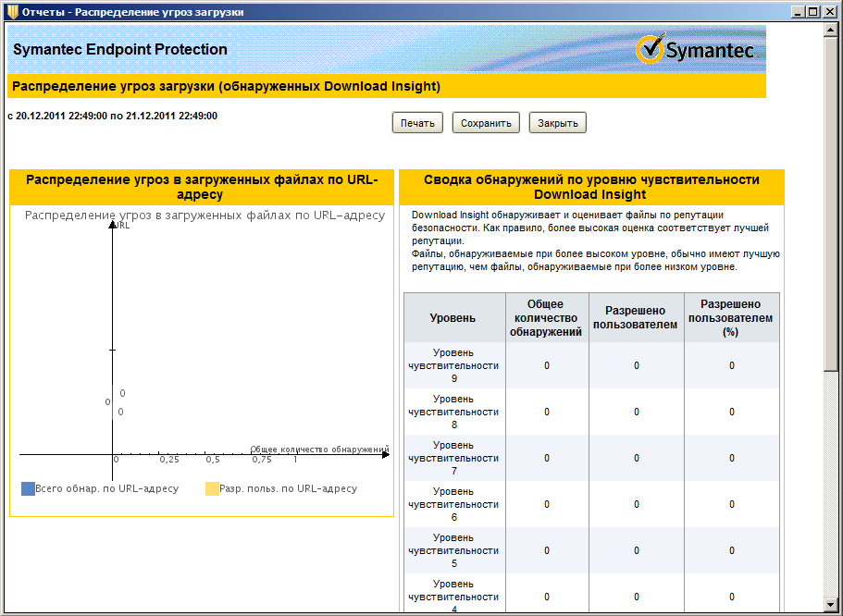
Task: Click the Symantec logo
Action: point(696,49)
